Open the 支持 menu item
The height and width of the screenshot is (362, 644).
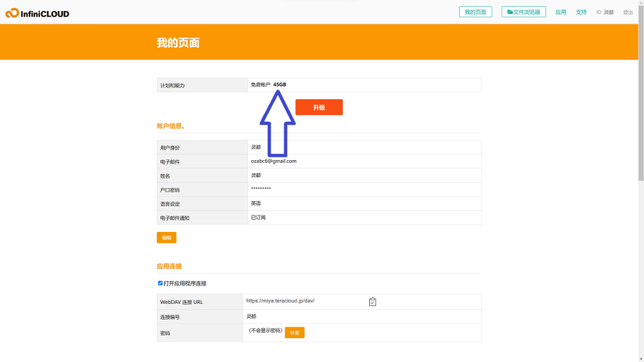[581, 12]
